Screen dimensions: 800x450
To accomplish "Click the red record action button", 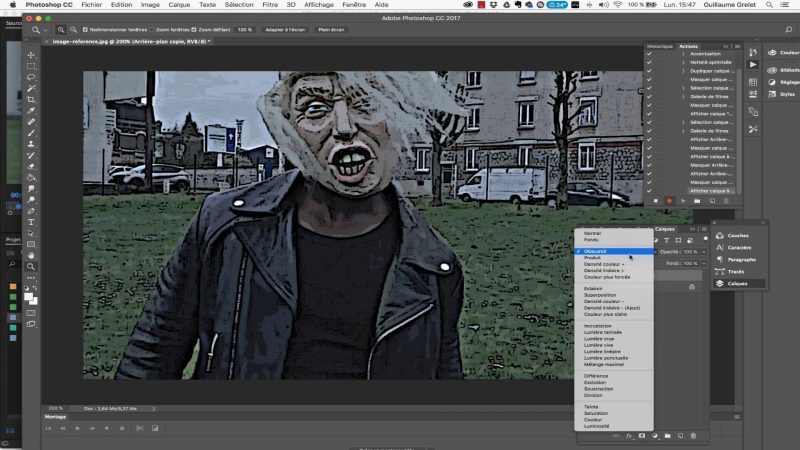I will tap(669, 201).
